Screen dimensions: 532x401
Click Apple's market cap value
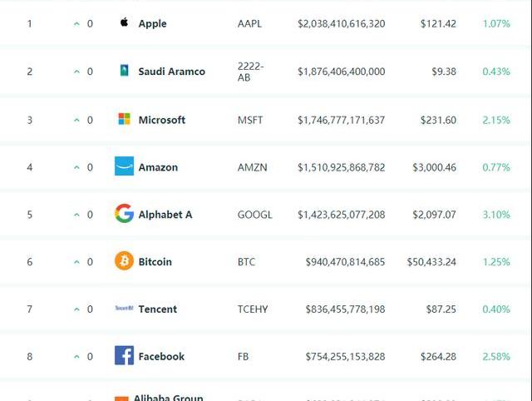[x=341, y=24]
